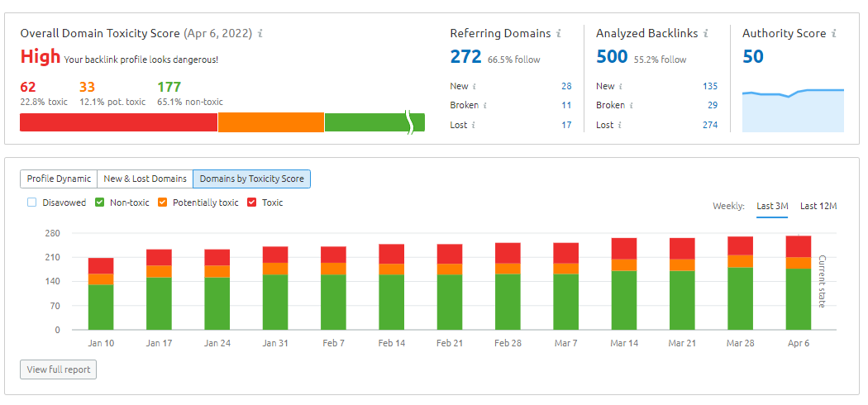Select Last 12M time range
This screenshot has height=405, width=868.
(x=818, y=206)
